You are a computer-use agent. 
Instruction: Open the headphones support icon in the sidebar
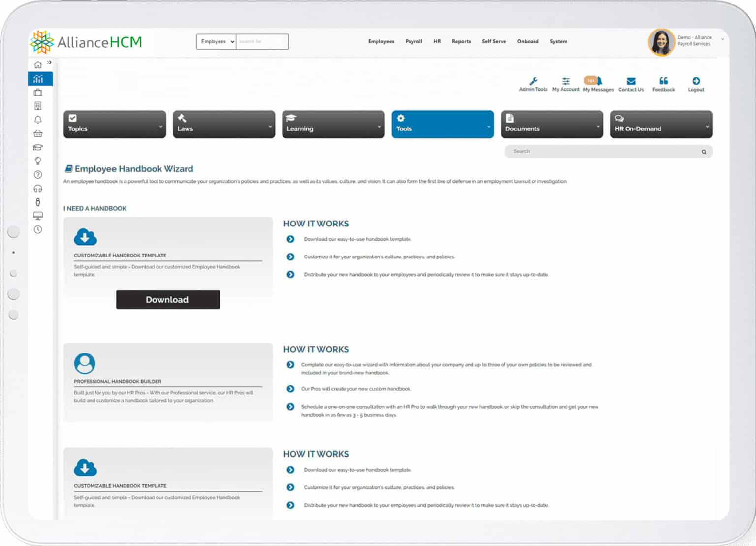(x=38, y=188)
